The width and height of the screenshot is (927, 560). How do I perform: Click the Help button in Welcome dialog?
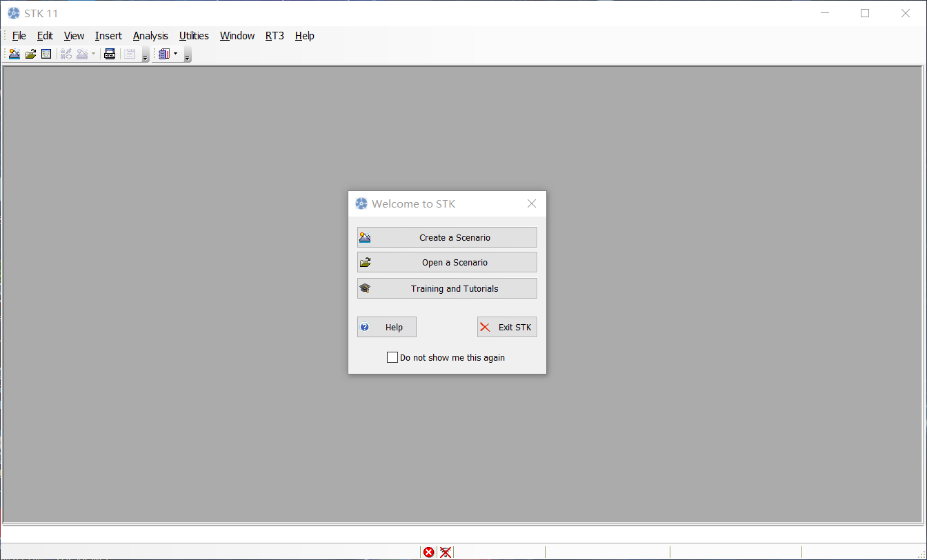pos(387,327)
